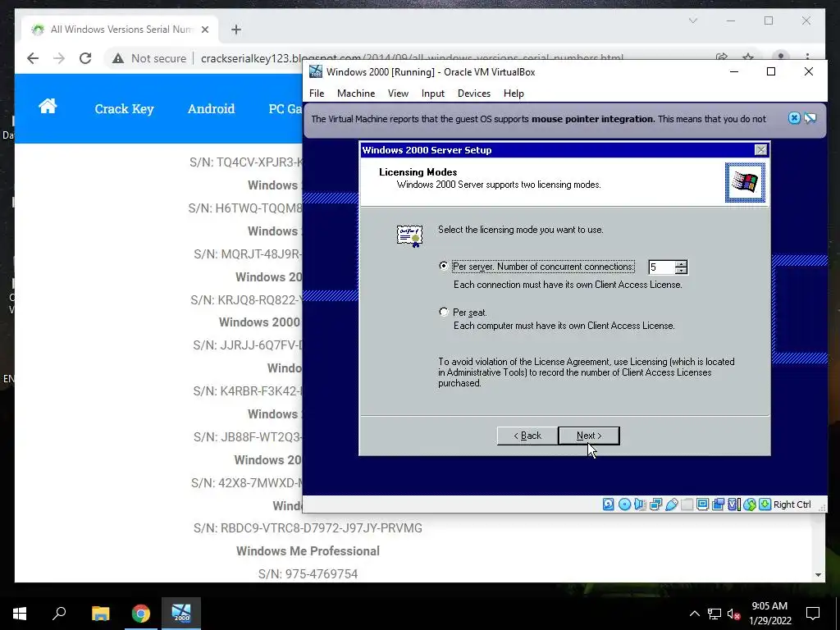This screenshot has width=840, height=630.
Task: Click the recording icon in VirtualBox status bar
Action: click(x=719, y=504)
